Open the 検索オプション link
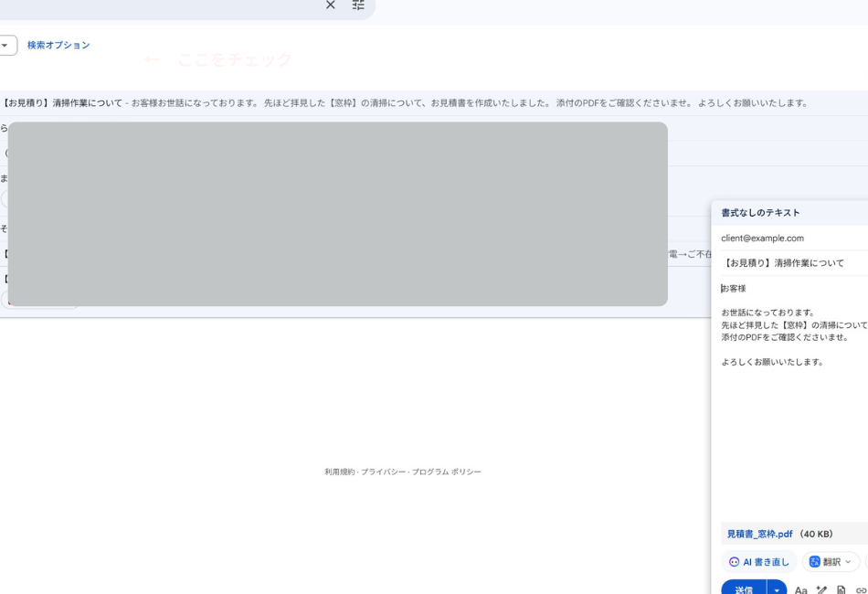 (x=57, y=43)
